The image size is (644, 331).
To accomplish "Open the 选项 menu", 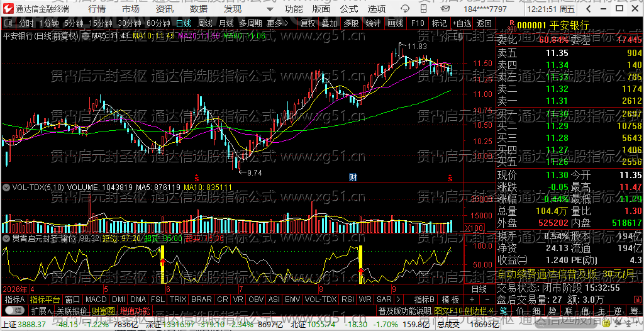I will pos(377,9).
